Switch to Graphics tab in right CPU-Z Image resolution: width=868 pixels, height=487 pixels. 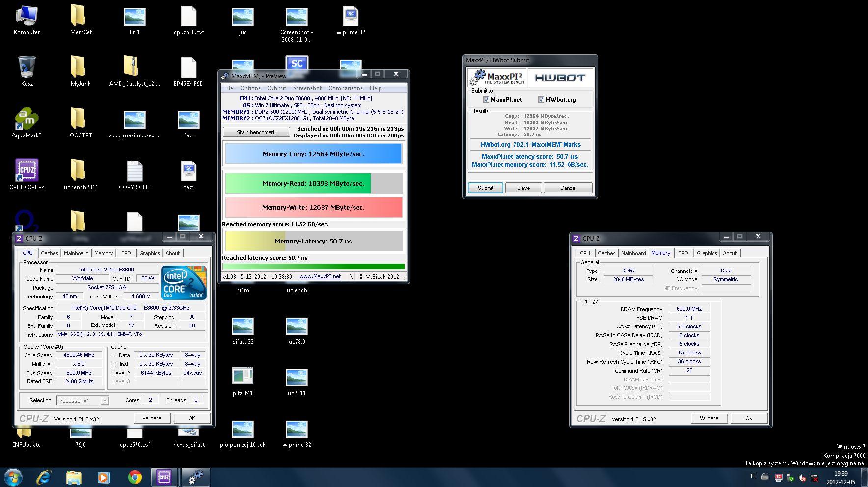tap(707, 253)
